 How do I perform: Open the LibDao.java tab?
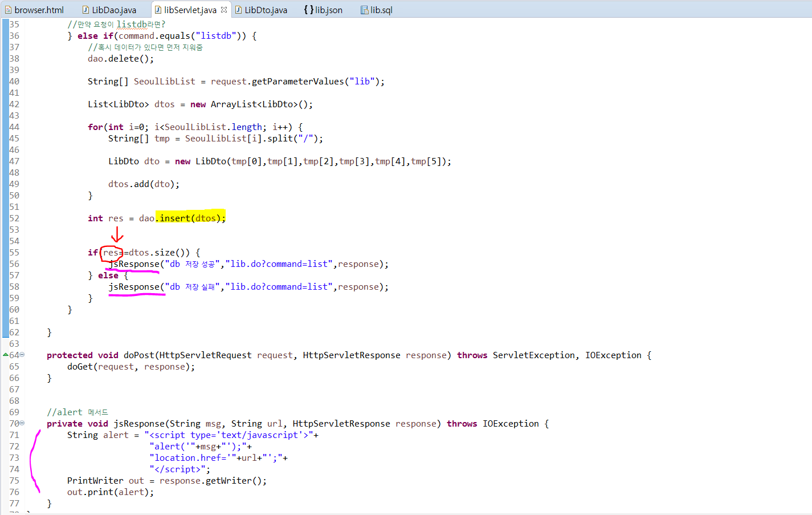click(109, 10)
